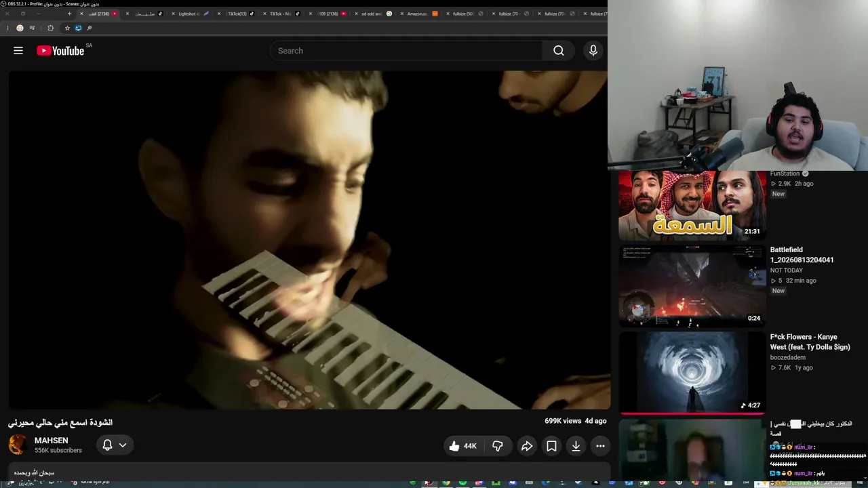The height and width of the screenshot is (488, 868).
Task: Open the MAHSEN channel name link
Action: tap(52, 441)
